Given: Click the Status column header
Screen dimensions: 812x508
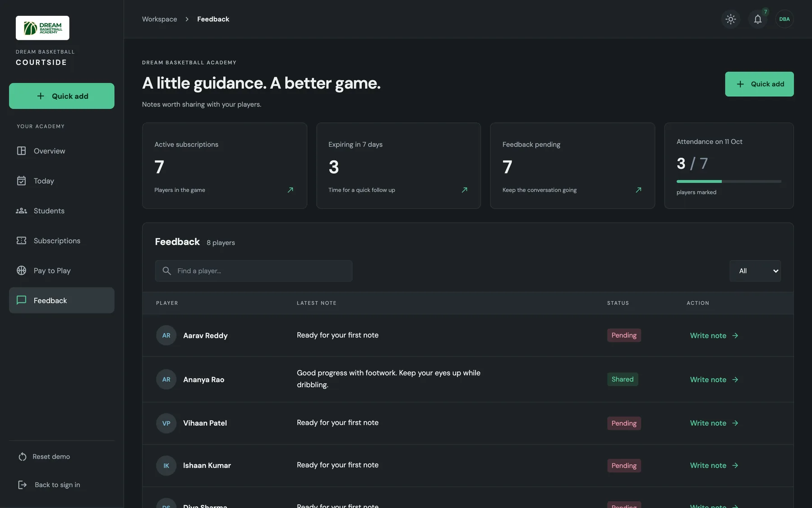Looking at the screenshot, I should (618, 303).
